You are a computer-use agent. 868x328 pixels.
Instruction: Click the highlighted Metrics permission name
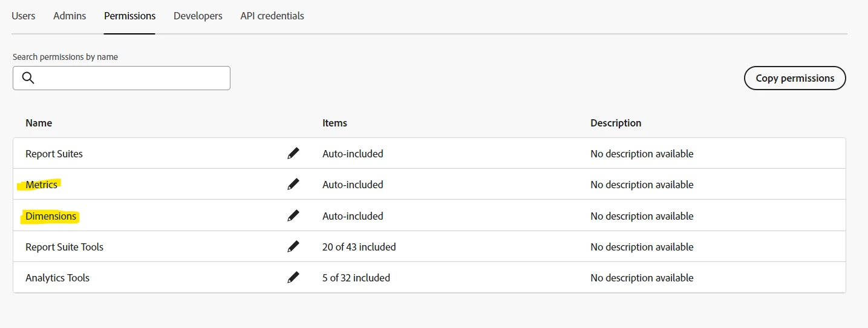(x=41, y=185)
